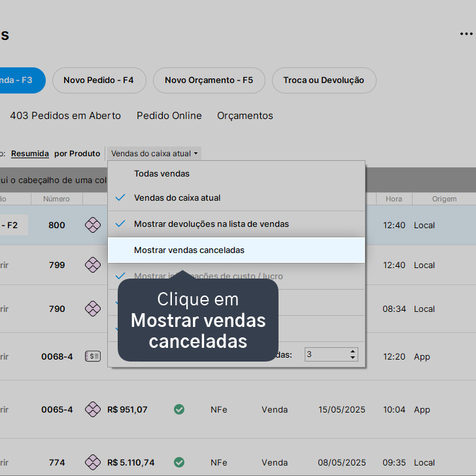
Task: Select sale number 799
Action: click(x=57, y=265)
